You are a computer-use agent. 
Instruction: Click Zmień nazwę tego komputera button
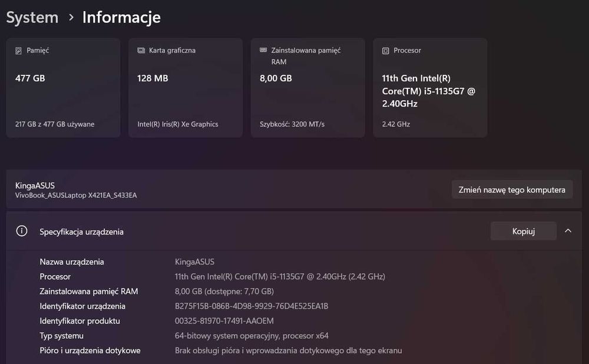512,190
